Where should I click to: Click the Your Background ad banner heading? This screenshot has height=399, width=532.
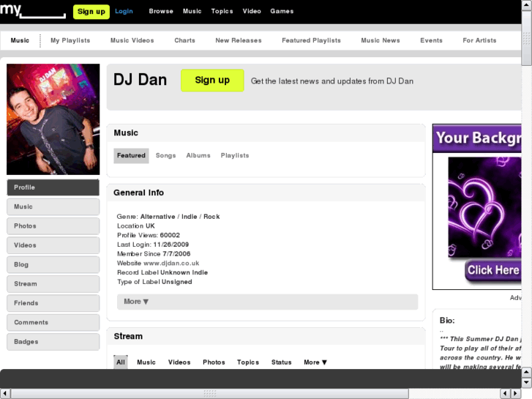[x=477, y=138]
